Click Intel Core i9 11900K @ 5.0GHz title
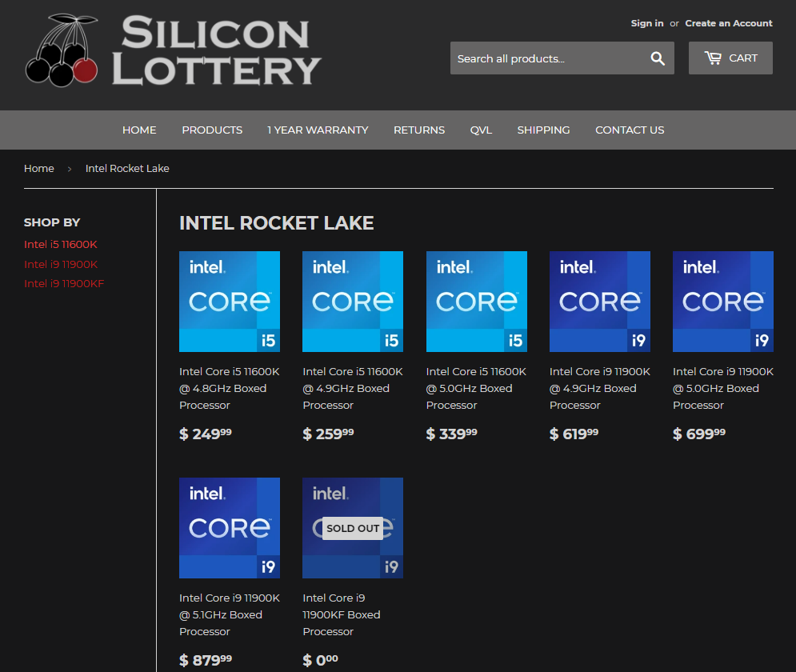The width and height of the screenshot is (796, 672). click(723, 388)
